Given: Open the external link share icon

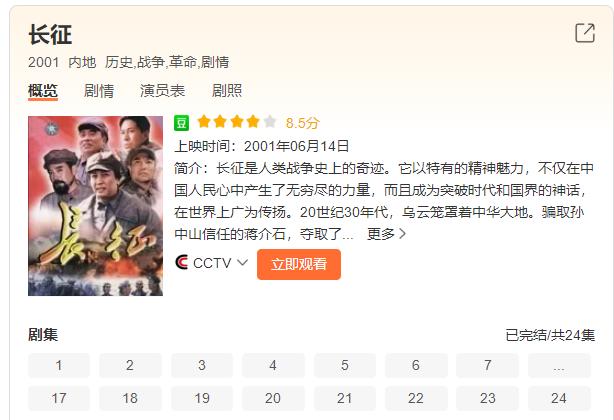Looking at the screenshot, I should 585,33.
